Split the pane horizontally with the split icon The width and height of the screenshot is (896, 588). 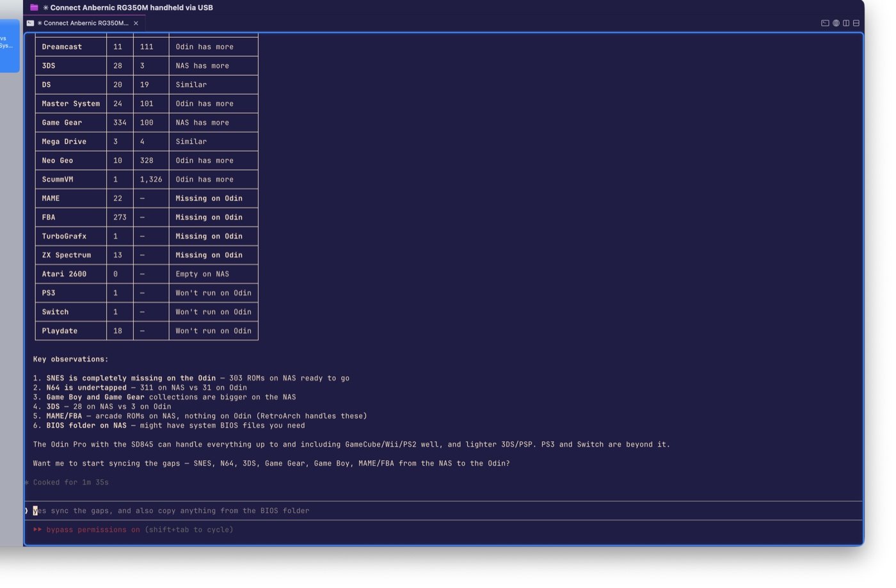coord(856,23)
